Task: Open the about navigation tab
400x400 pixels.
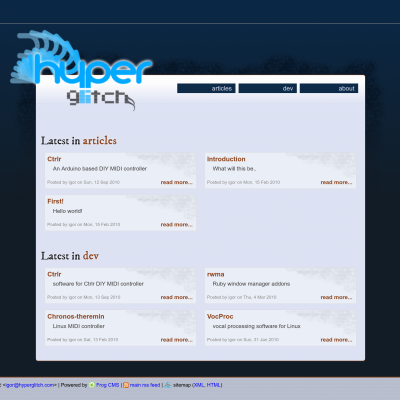Action: pos(329,88)
